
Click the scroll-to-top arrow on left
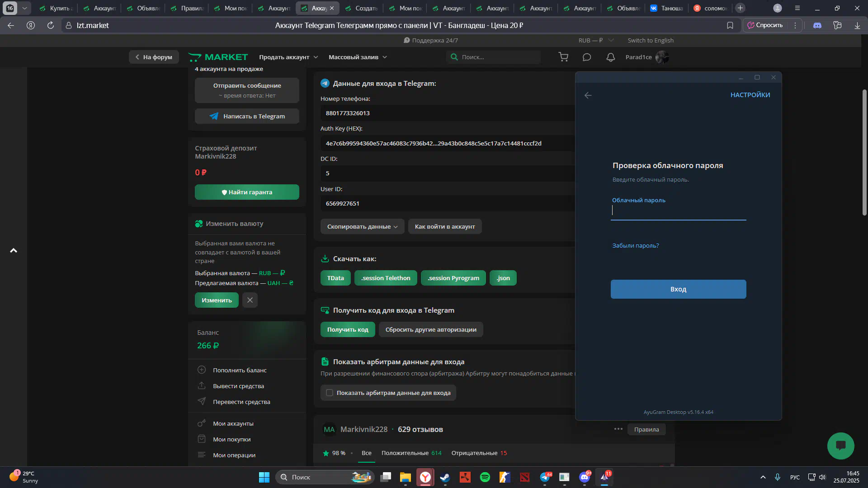(x=14, y=250)
